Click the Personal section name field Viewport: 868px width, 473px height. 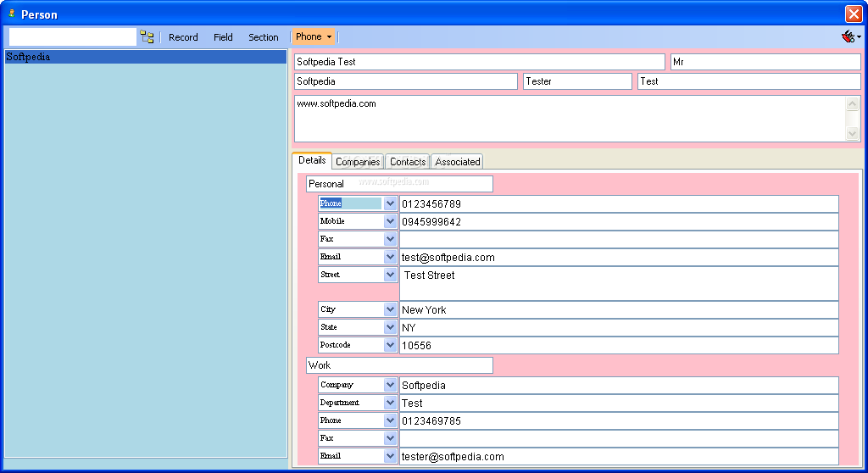[399, 184]
